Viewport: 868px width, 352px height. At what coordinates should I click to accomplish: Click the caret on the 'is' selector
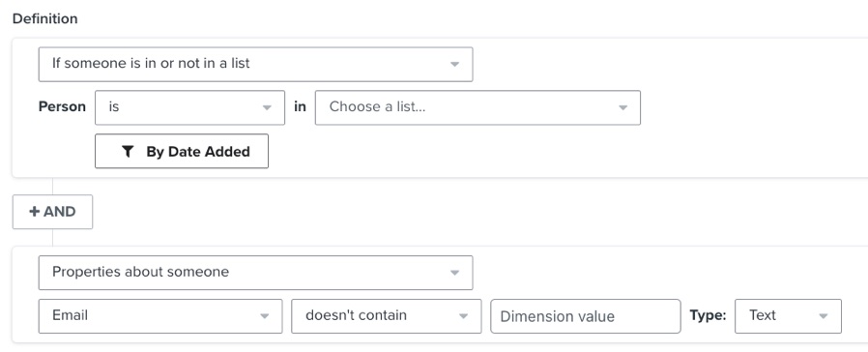267,107
